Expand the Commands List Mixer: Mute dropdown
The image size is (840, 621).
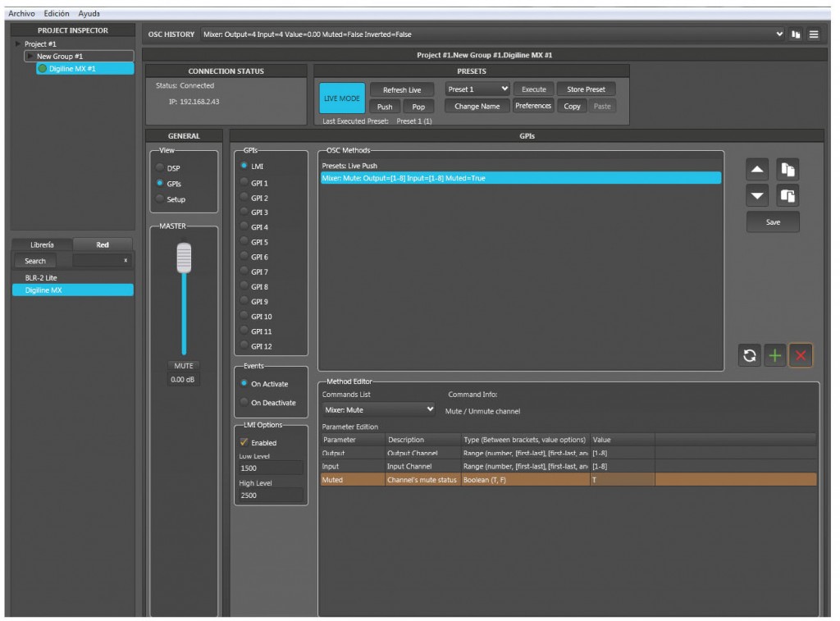pyautogui.click(x=378, y=409)
